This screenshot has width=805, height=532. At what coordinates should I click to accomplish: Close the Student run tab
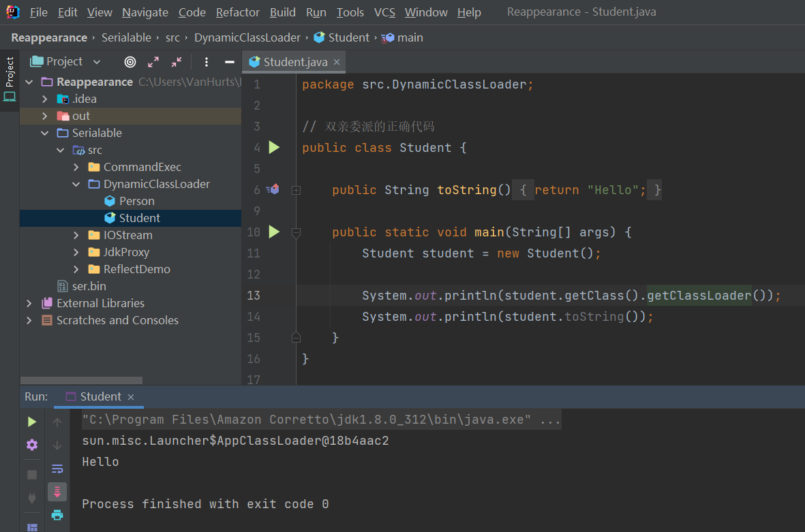coord(131,397)
